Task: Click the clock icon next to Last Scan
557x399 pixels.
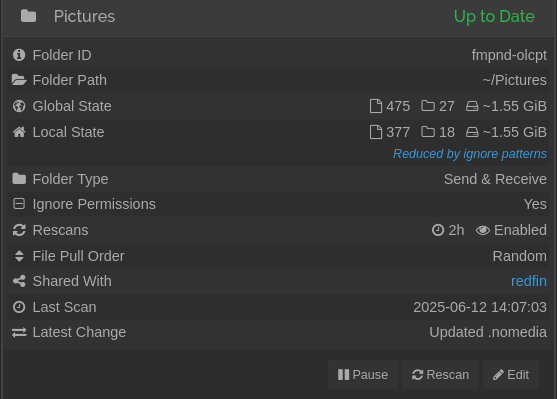Action: pyautogui.click(x=19, y=307)
